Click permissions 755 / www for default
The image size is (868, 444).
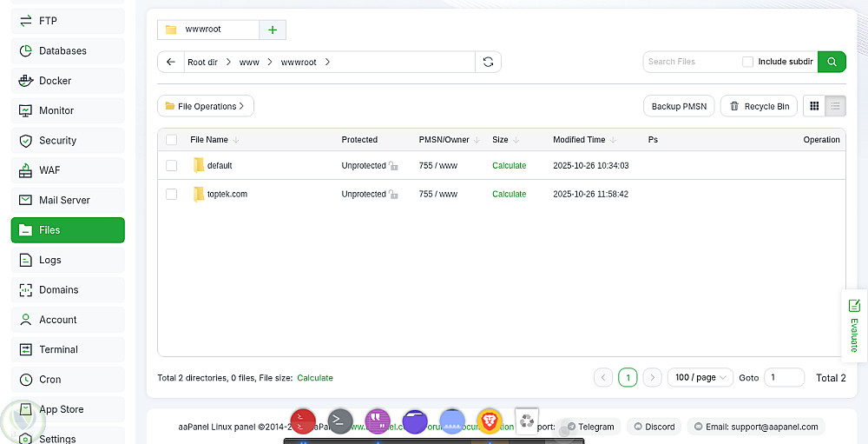[x=437, y=165]
